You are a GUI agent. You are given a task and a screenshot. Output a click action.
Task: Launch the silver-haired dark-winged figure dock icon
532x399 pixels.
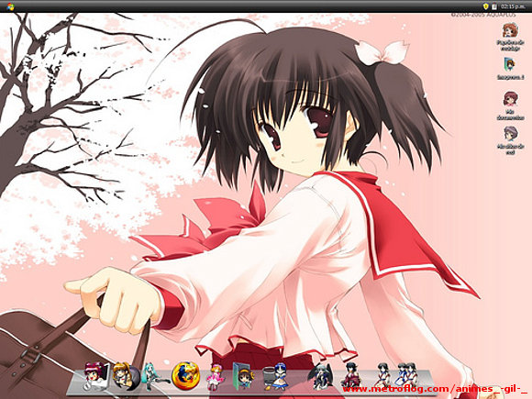tap(321, 377)
